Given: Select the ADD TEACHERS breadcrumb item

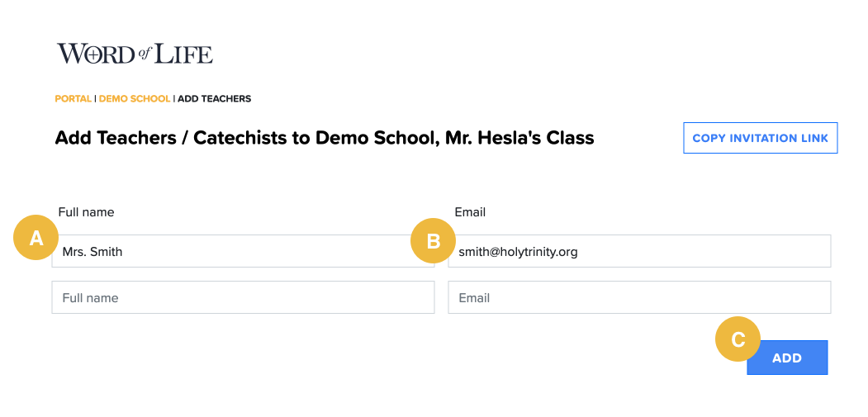Looking at the screenshot, I should coord(215,99).
